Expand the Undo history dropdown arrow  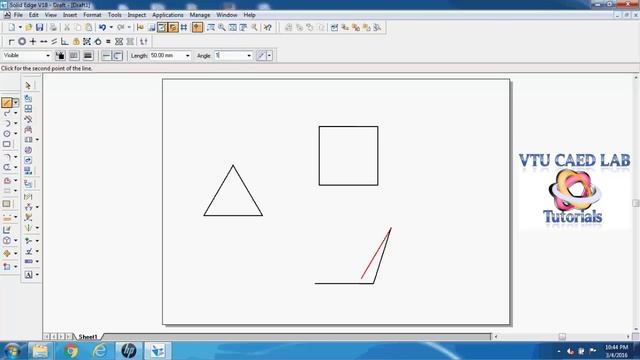(x=111, y=27)
